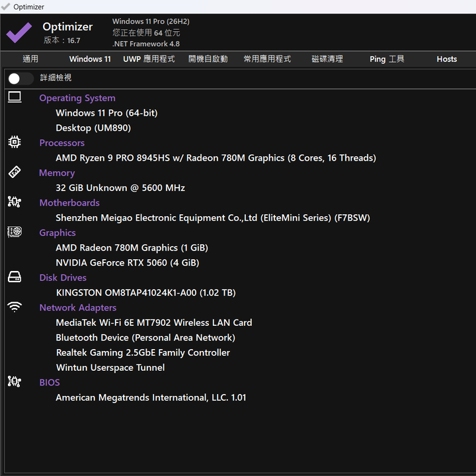The image size is (476, 476).
Task: Select the Network Adapters heading
Action: tap(78, 308)
